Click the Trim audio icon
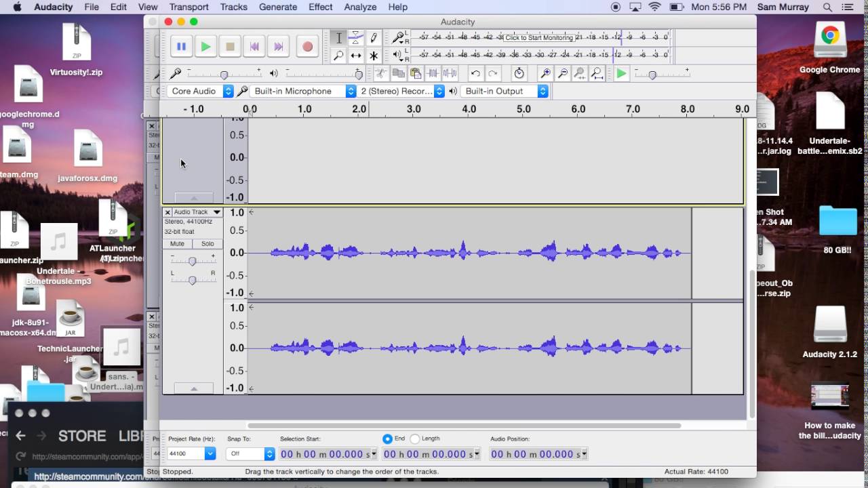The width and height of the screenshot is (868, 488). tap(432, 73)
